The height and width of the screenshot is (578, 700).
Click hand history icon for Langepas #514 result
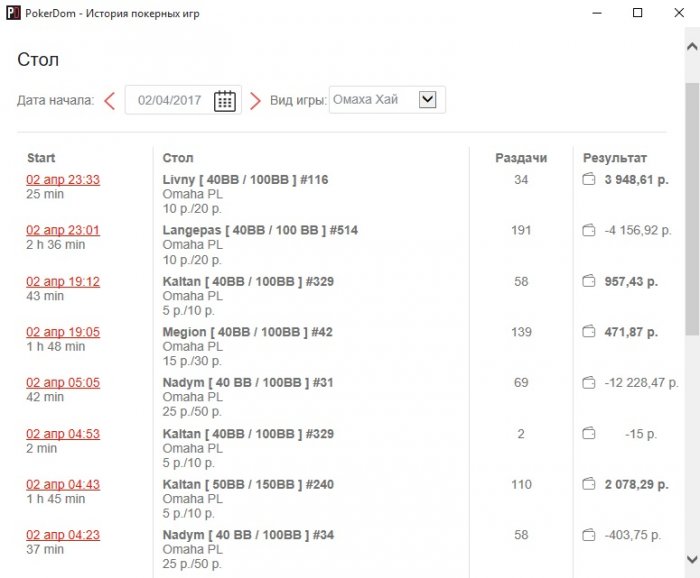pyautogui.click(x=589, y=231)
